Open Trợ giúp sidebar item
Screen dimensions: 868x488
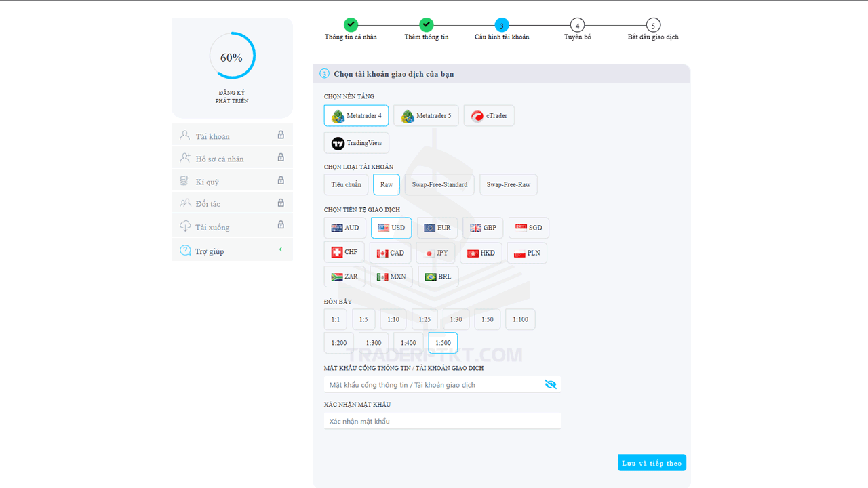click(232, 250)
